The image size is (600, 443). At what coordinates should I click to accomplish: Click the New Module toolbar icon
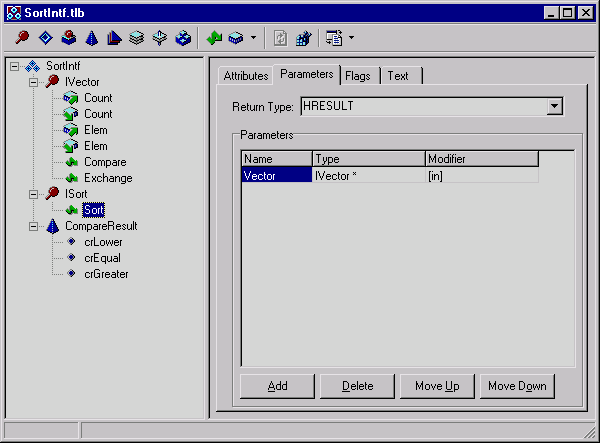[x=183, y=39]
